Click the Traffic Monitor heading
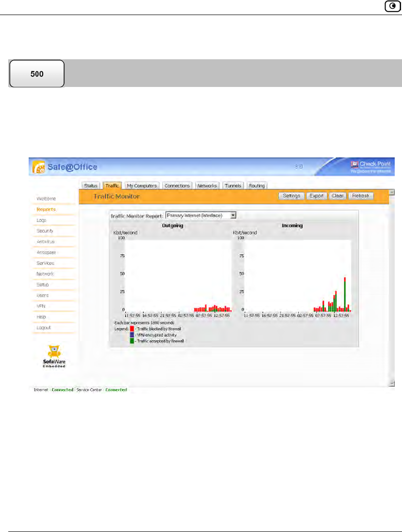402x532 pixels. (117, 196)
